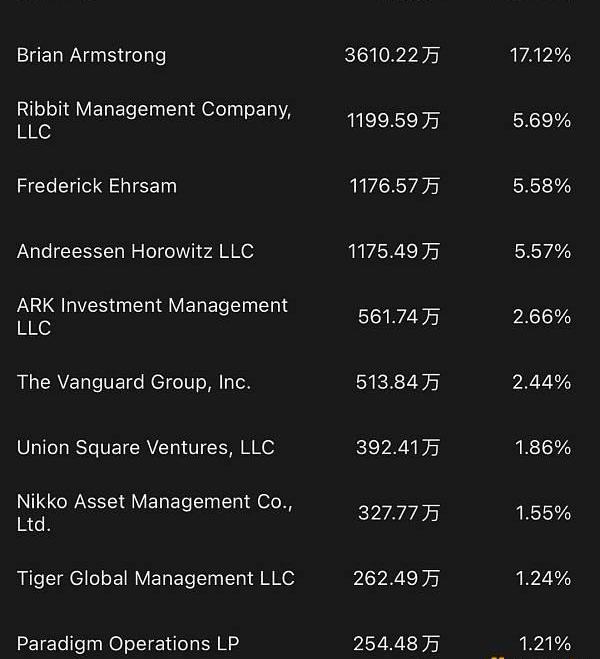Tap the Frederick Ehrsam shareholder name
Screen dimensions: 600x659
click(96, 186)
